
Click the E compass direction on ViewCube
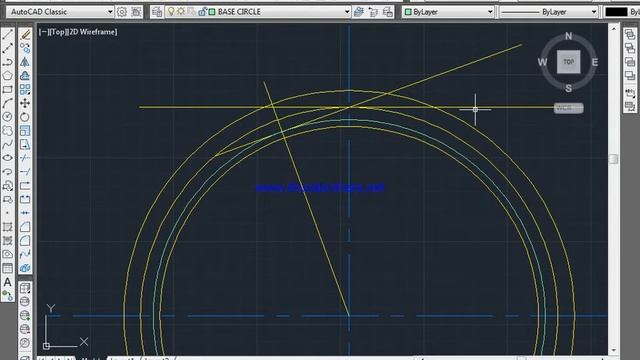pyautogui.click(x=595, y=62)
